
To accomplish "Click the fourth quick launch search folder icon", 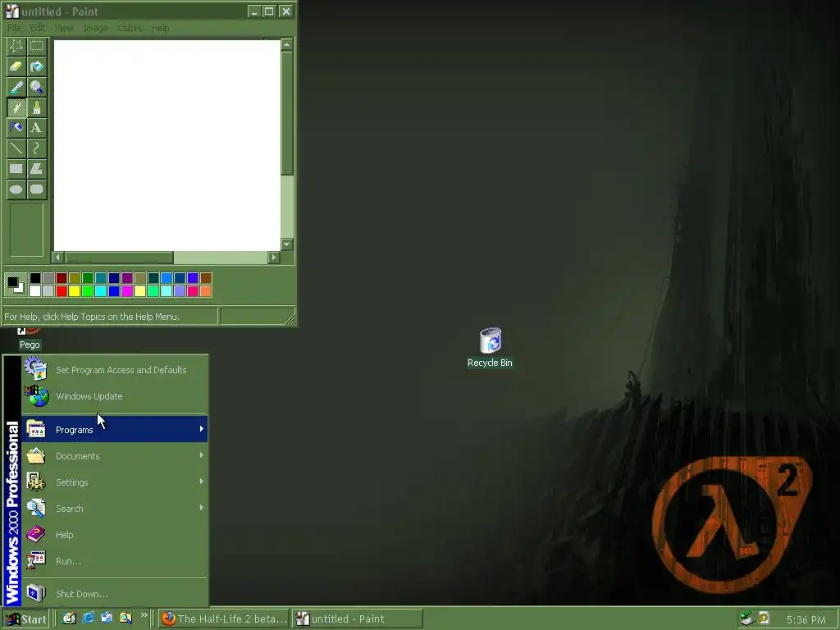I will coord(126,618).
